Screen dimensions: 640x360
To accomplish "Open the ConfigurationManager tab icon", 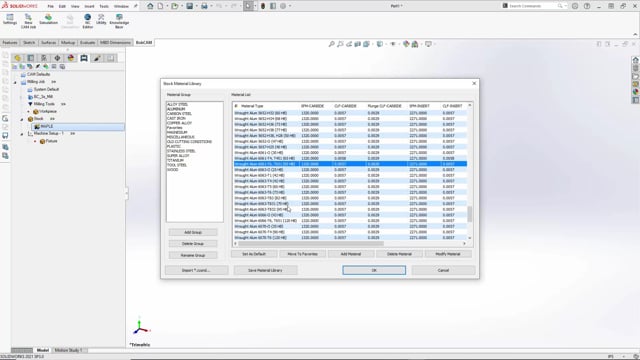I will (44, 58).
